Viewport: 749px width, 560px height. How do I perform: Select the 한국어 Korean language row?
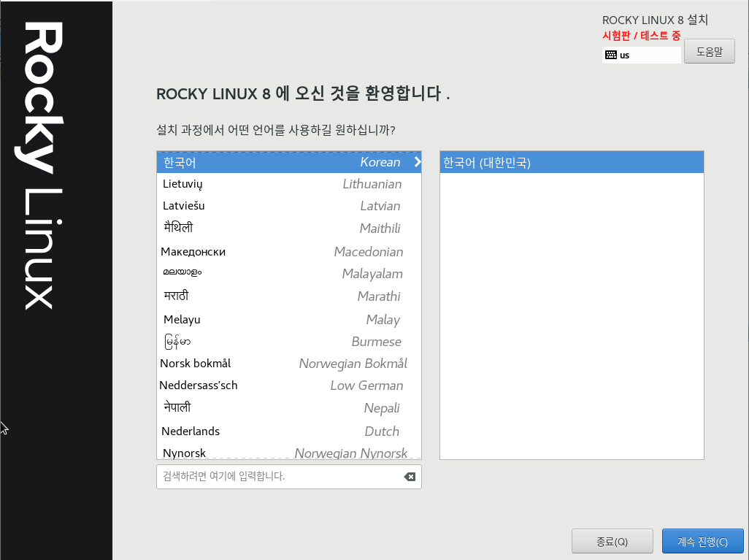pos(288,162)
